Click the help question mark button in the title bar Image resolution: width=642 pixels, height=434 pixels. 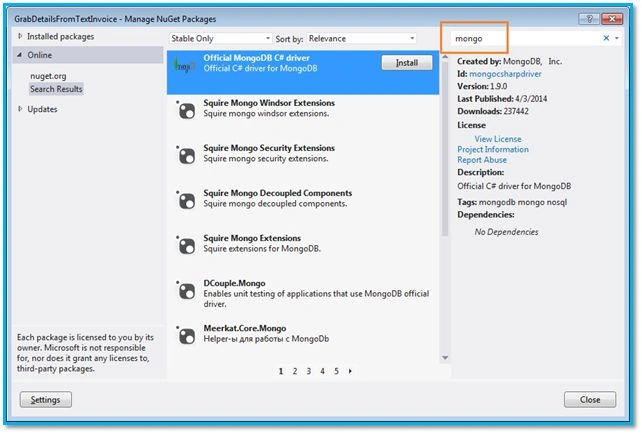(589, 19)
